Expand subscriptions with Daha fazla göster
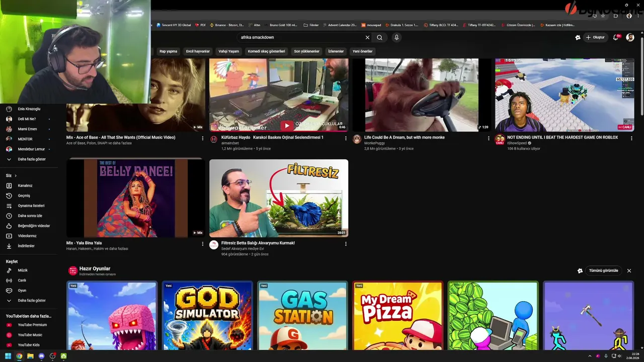 pos(28,159)
